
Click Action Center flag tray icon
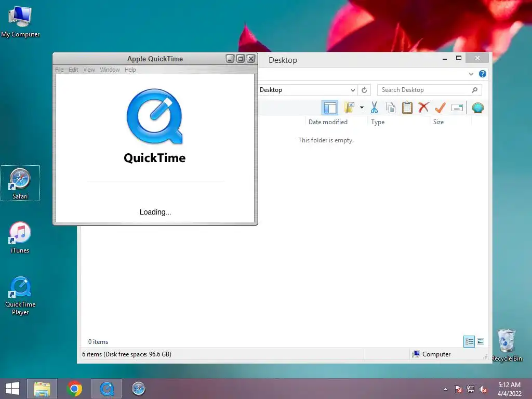458,389
